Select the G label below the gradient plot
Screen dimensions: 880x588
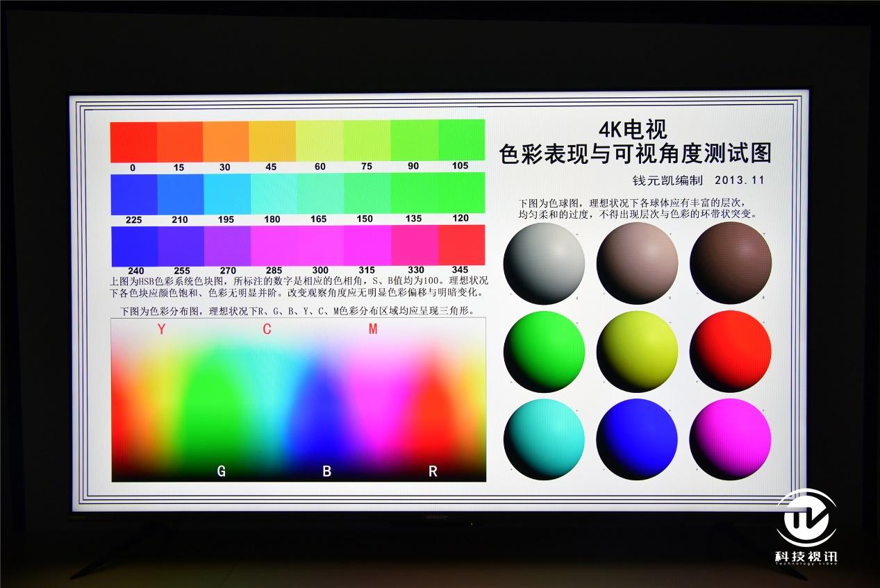[222, 471]
